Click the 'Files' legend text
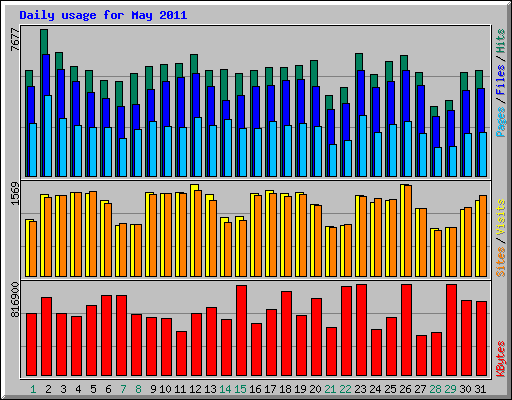 (x=500, y=80)
